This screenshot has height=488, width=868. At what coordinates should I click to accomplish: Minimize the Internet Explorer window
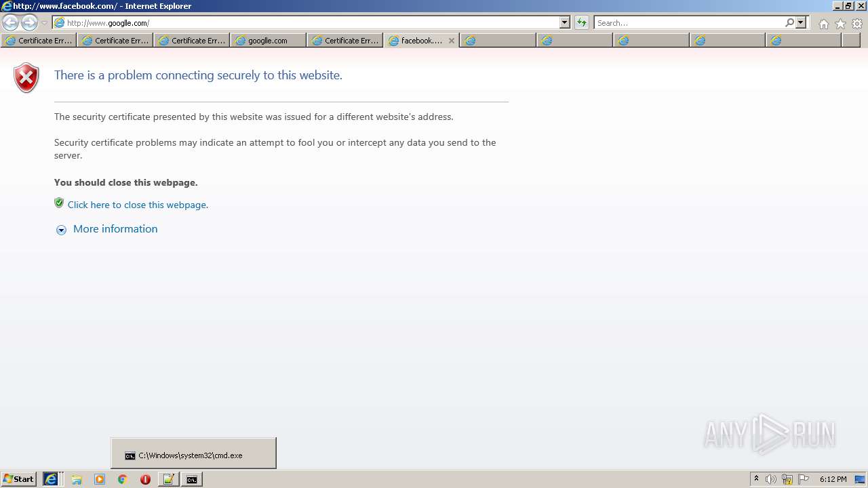(837, 5)
